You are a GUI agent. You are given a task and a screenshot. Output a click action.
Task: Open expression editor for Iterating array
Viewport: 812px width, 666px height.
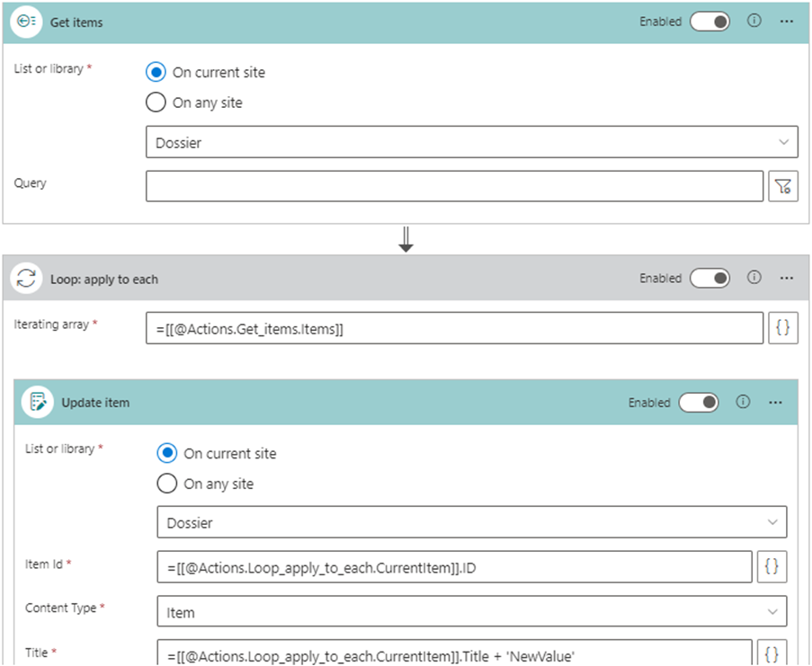click(783, 329)
